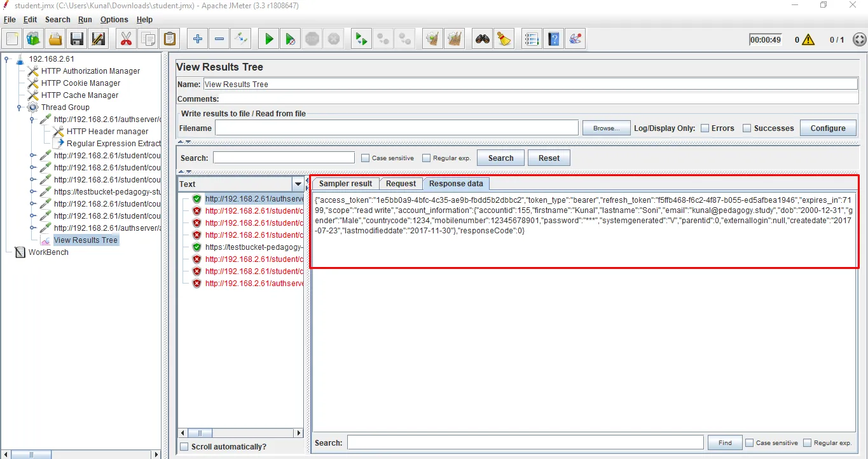Viewport: 868px width, 459px height.
Task: Click the Search field below the response data
Action: (525, 442)
